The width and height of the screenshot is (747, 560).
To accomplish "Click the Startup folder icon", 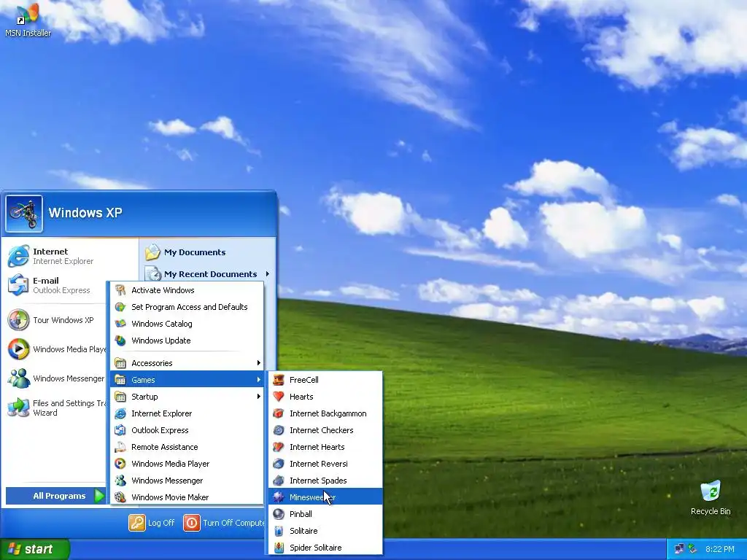I will coord(120,396).
